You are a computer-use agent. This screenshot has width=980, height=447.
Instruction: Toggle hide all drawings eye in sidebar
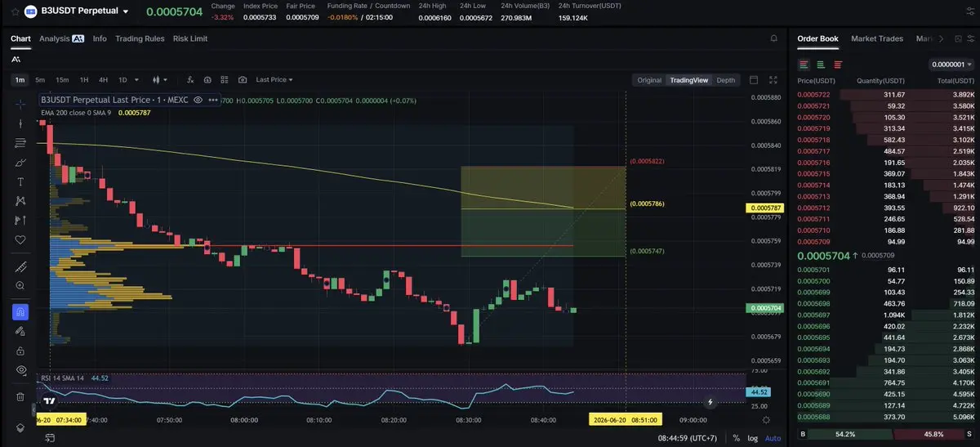pos(20,370)
